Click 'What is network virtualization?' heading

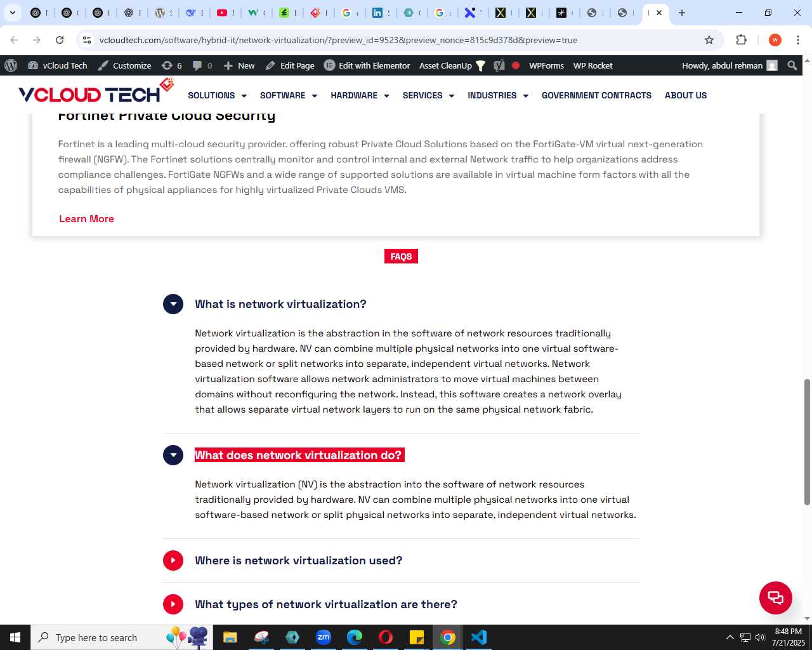(x=280, y=304)
